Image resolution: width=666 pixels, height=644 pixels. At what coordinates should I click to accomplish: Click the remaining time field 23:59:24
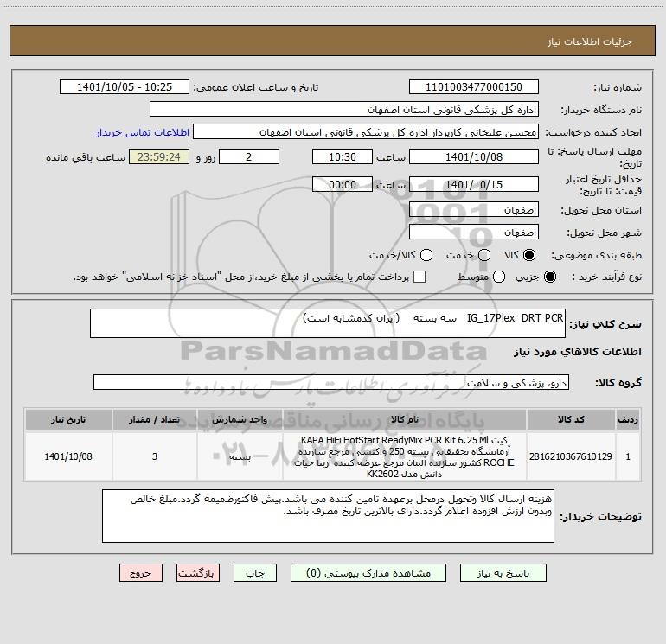tap(159, 156)
